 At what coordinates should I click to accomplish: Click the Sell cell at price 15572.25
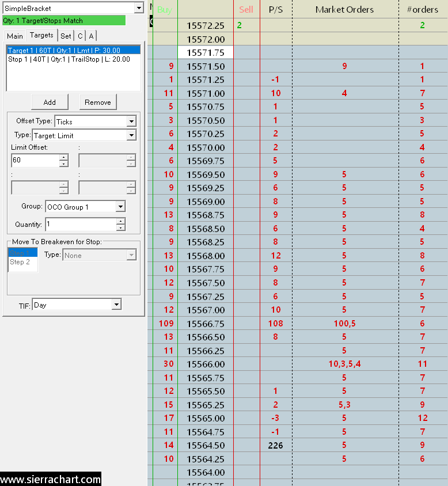click(x=246, y=25)
